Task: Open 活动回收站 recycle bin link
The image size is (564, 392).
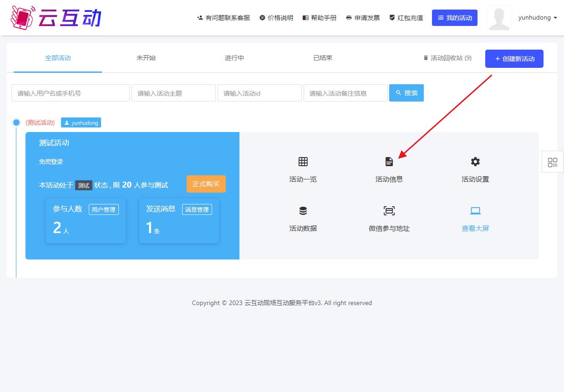Action: [x=447, y=58]
